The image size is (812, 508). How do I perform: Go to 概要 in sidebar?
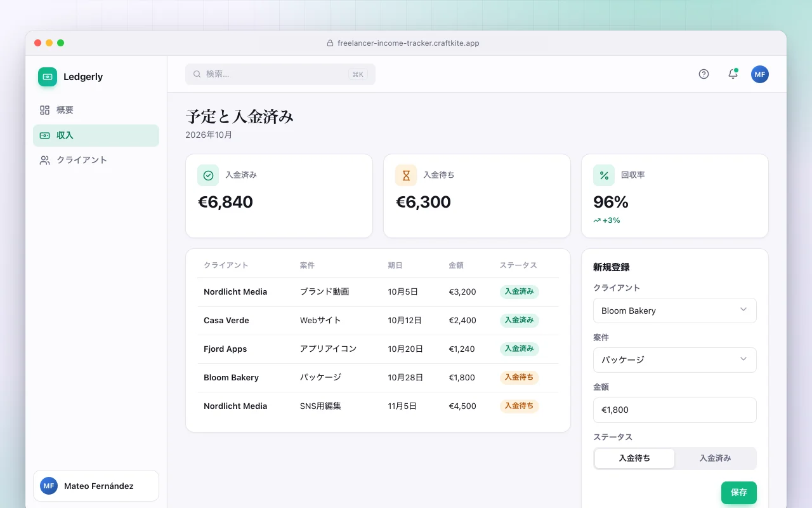[96, 110]
